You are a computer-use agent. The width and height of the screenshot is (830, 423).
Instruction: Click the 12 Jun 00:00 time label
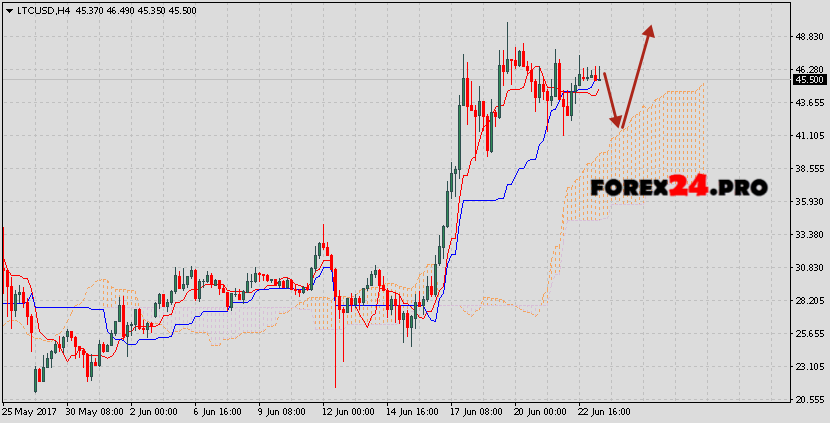click(348, 411)
